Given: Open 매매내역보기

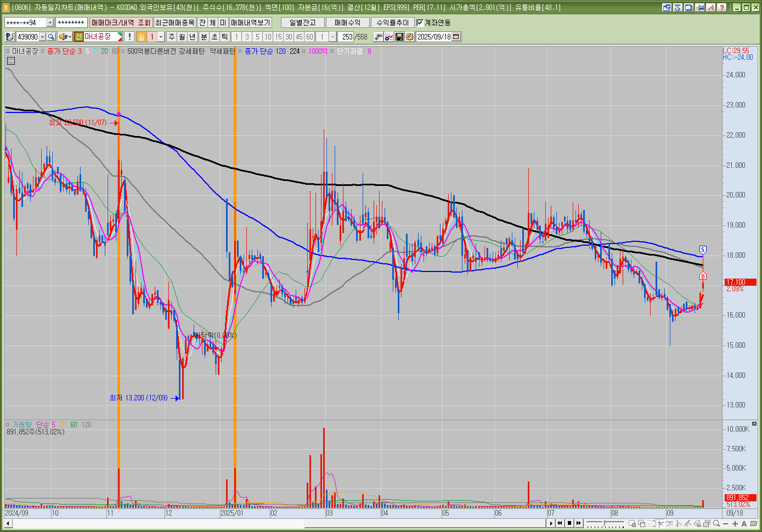Looking at the screenshot, I should (251, 22).
